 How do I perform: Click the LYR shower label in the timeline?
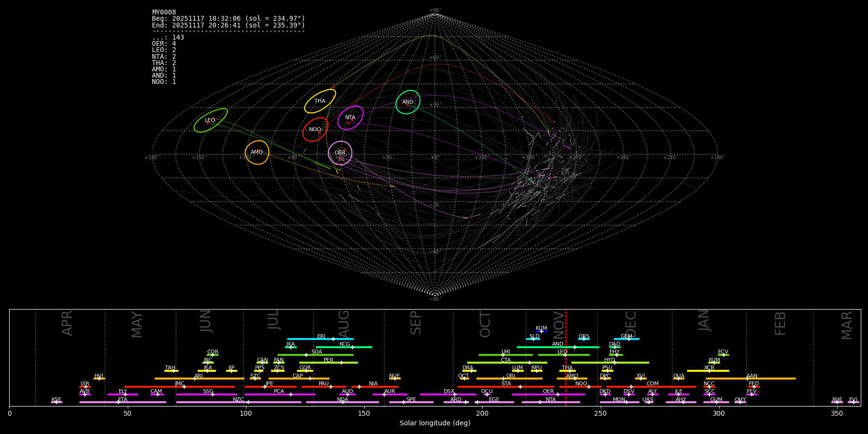[x=85, y=384]
